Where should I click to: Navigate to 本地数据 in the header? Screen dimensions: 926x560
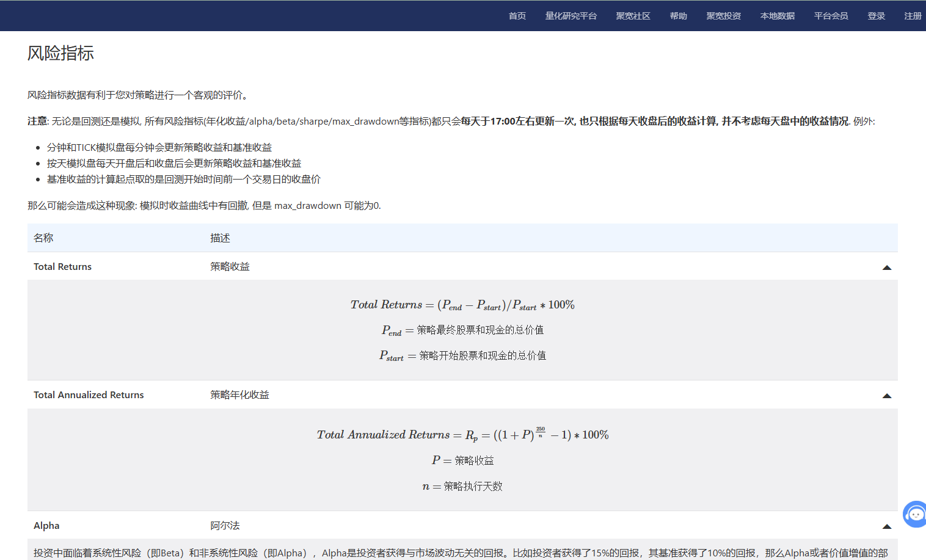tap(777, 16)
